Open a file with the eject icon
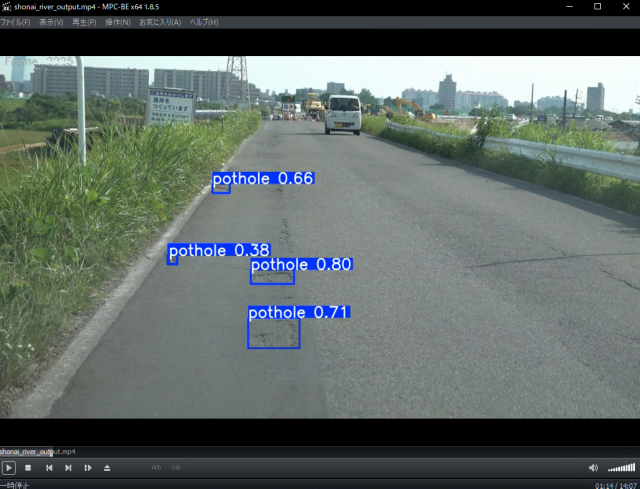This screenshot has height=489, width=640. [x=107, y=468]
